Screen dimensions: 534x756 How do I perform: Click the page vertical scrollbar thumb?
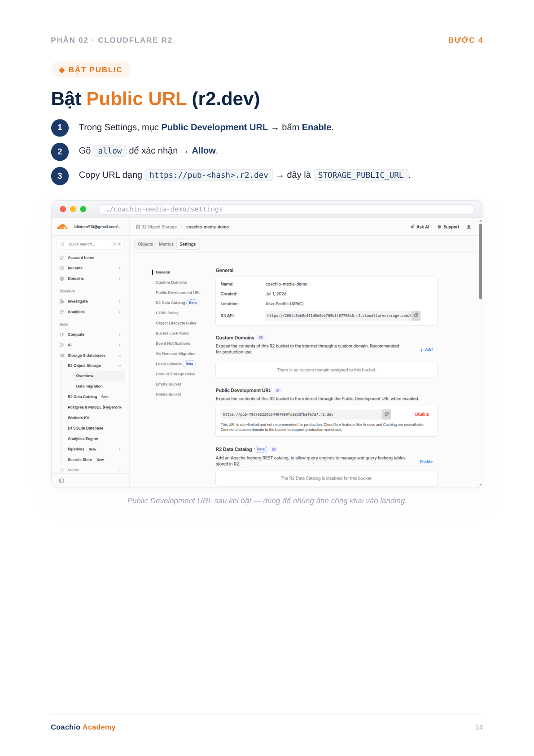(481, 262)
